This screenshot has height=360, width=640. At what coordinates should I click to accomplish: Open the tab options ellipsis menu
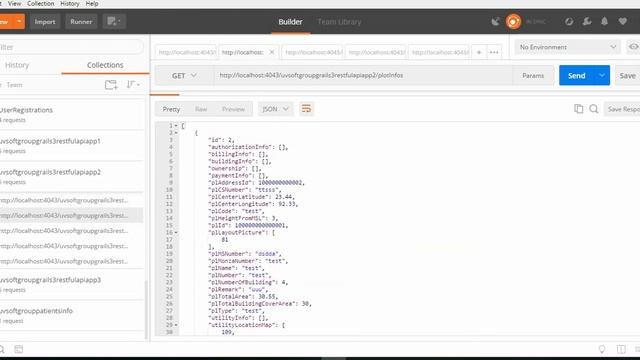pyautogui.click(x=494, y=52)
